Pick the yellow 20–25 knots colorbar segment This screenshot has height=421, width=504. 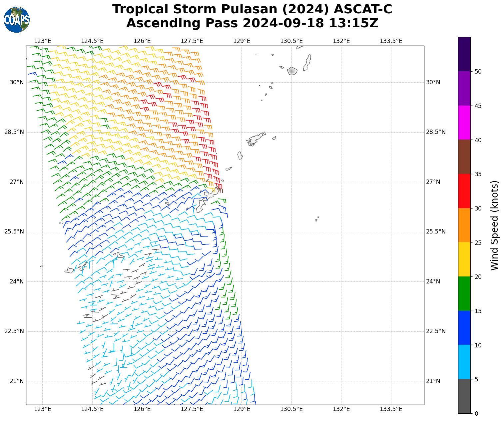(464, 259)
